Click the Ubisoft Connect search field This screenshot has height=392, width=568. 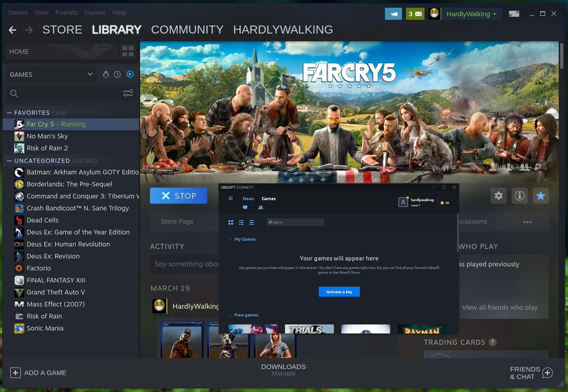[x=295, y=222]
